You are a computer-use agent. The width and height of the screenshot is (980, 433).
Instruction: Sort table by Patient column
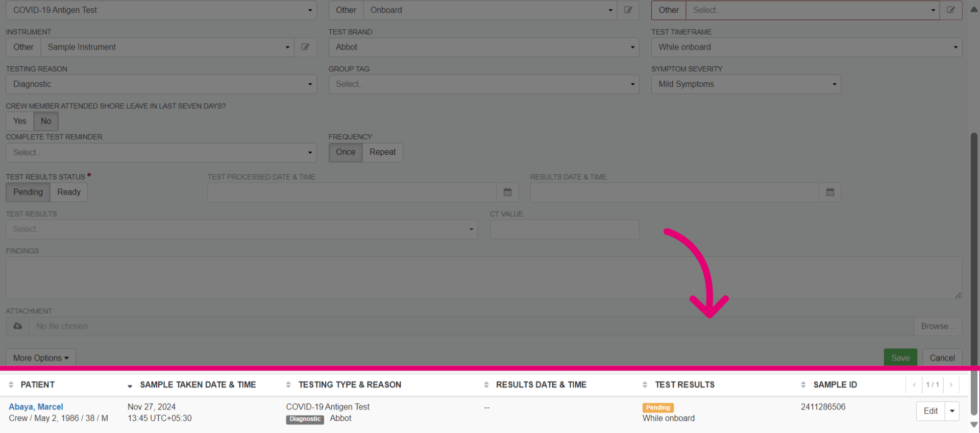point(11,384)
